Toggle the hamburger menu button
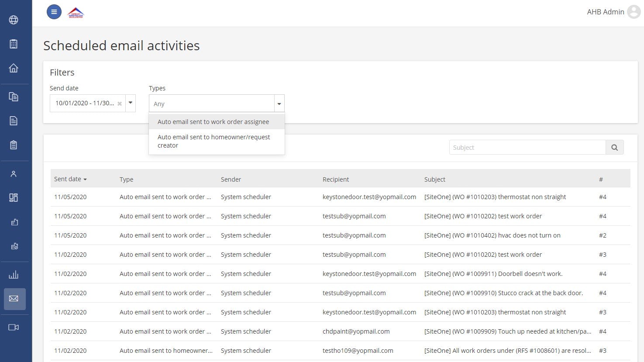The width and height of the screenshot is (644, 362). coord(54,12)
